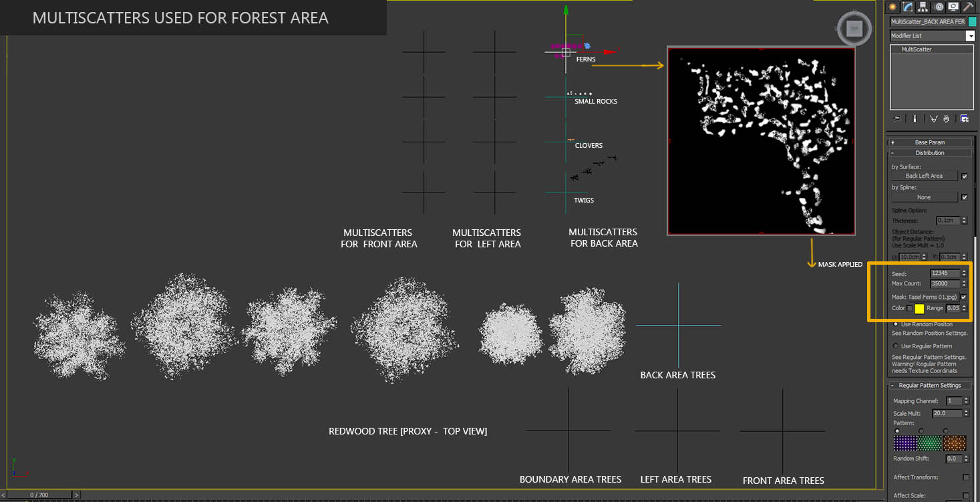The image size is (980, 502).
Task: Click the Random Shift spinner arrows
Action: (966, 459)
